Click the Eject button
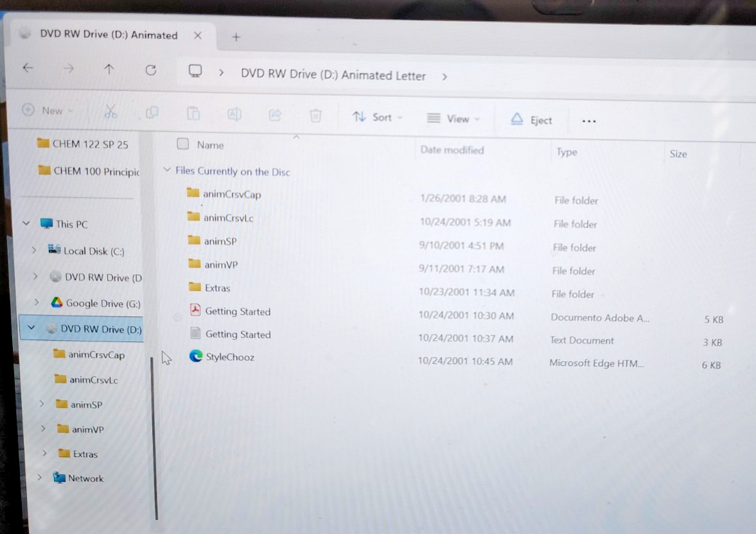The image size is (756, 534). point(531,120)
